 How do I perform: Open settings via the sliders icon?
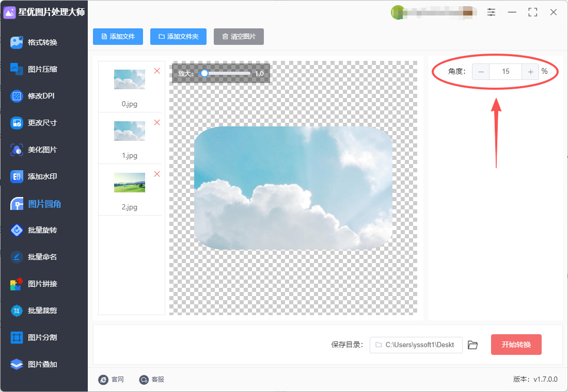coord(491,12)
